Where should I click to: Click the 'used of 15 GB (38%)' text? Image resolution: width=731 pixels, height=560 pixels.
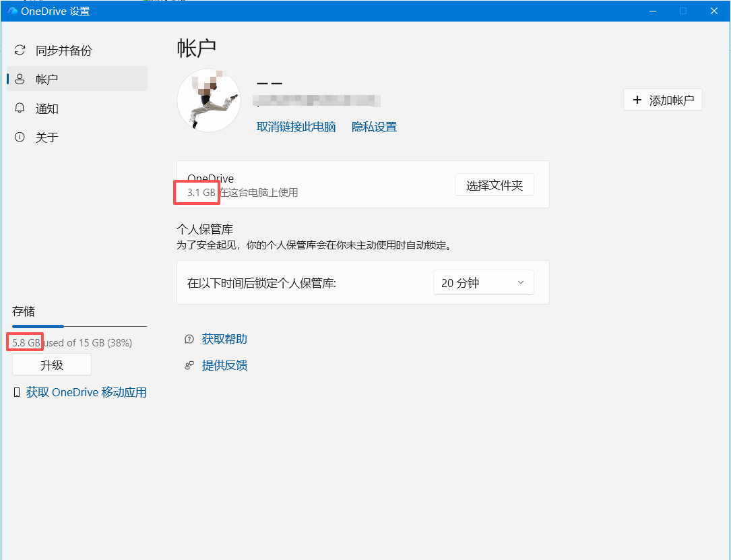[88, 343]
